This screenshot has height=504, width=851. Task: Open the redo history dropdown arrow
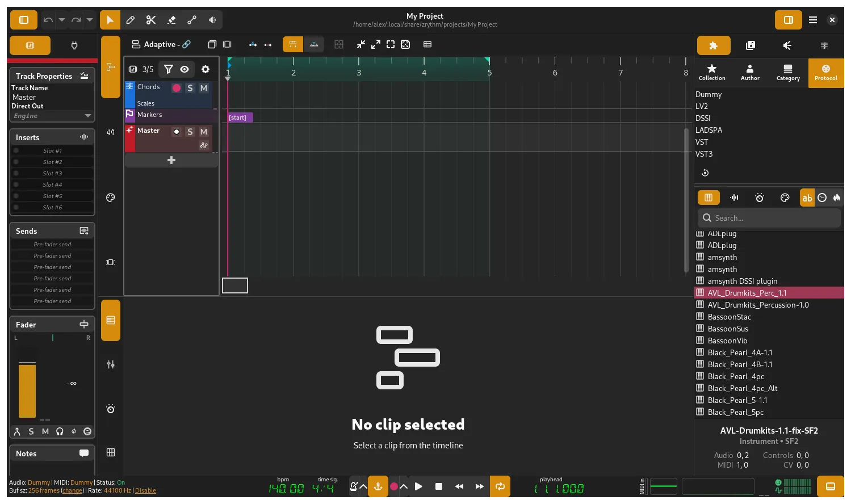point(89,20)
